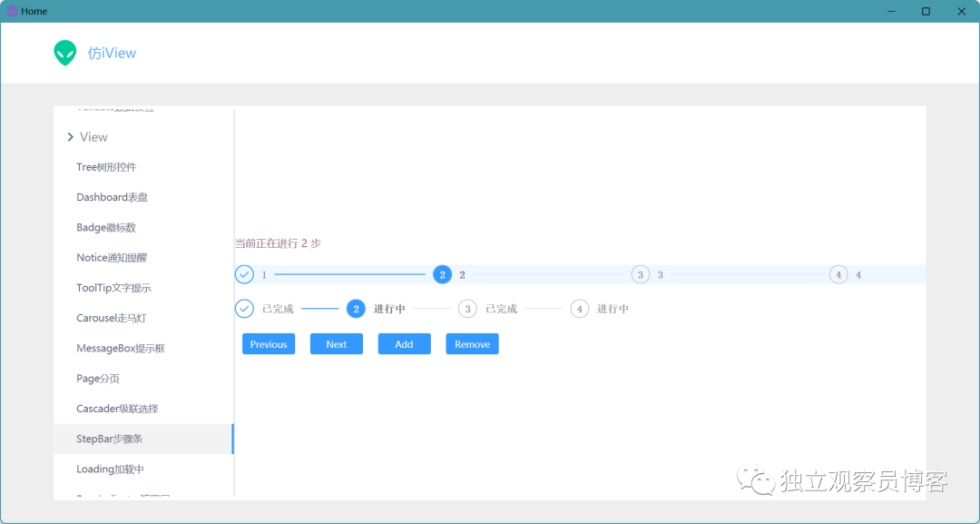Close the Home window
Viewport: 980px width, 524px height.
(961, 11)
